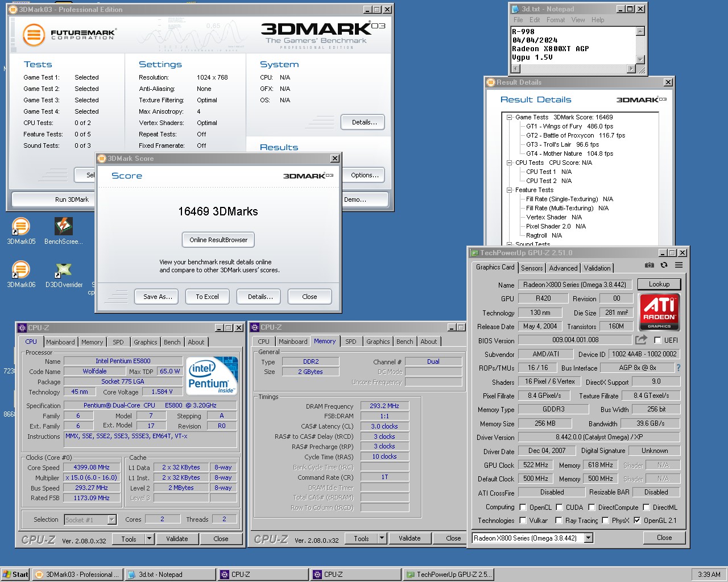Collapse the CPU Tests tree node
Image resolution: width=728 pixels, height=582 pixels.
tap(510, 163)
